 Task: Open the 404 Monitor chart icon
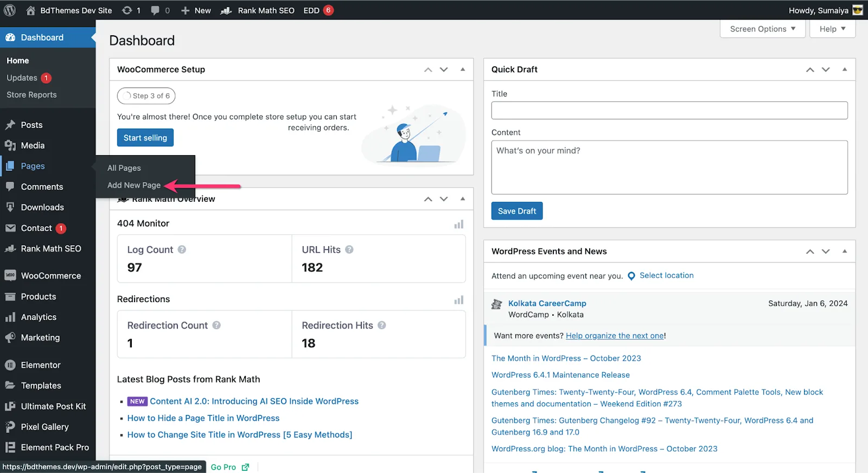(x=459, y=224)
